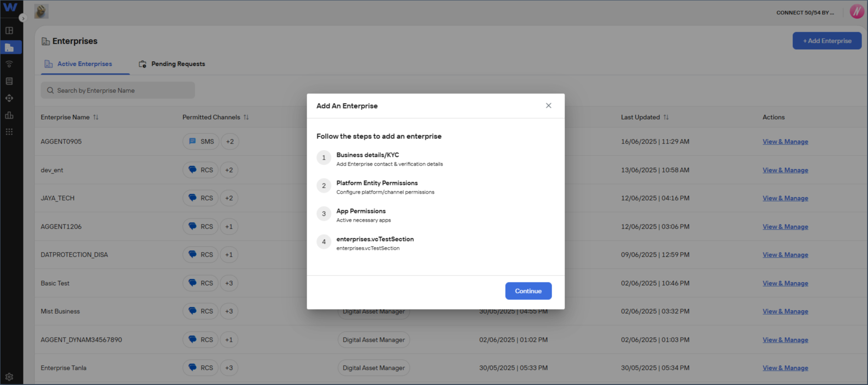Sort the table by Enterprise Name
Screen dimensions: 868x385
tap(96, 117)
